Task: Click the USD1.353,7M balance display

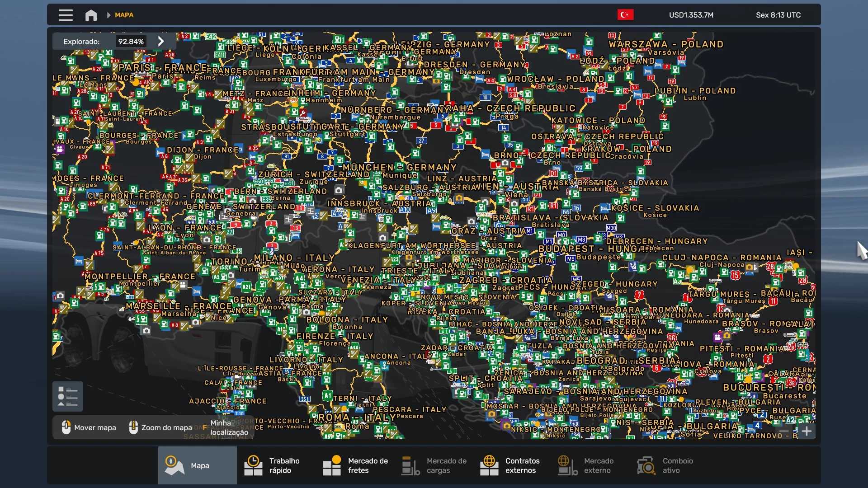Action: [x=691, y=15]
